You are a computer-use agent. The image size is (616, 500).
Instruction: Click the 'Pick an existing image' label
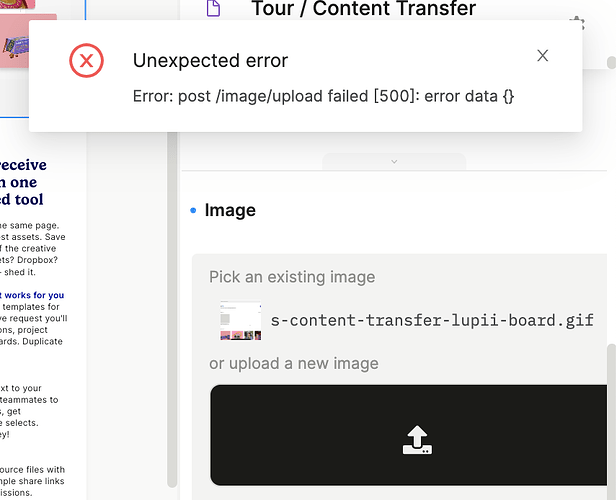point(292,277)
